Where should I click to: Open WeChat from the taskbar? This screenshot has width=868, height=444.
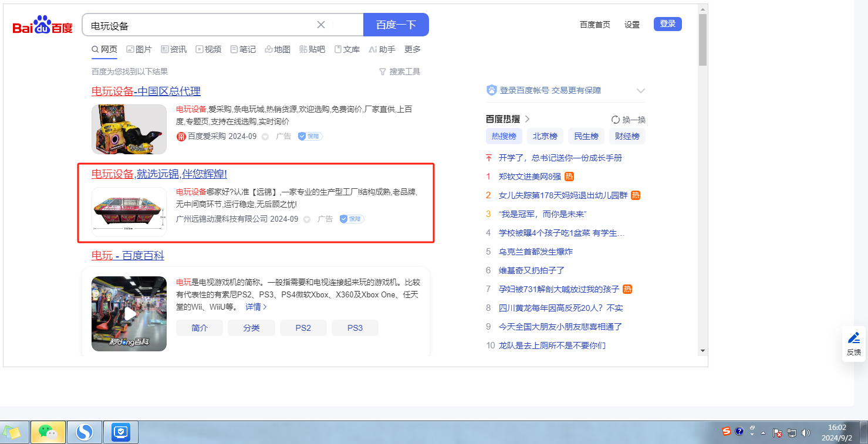pyautogui.click(x=48, y=432)
